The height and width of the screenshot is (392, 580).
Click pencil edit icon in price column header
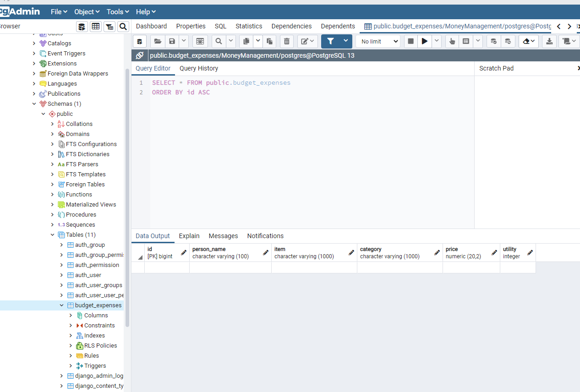pyautogui.click(x=494, y=252)
